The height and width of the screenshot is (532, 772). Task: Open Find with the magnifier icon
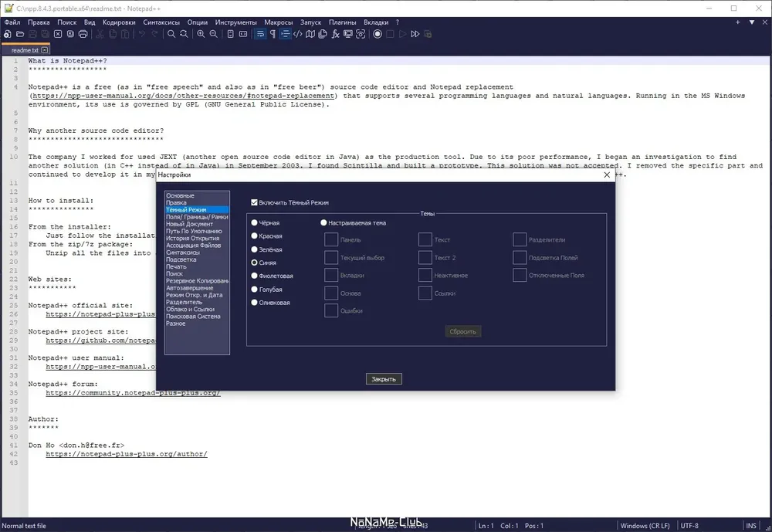[x=171, y=34]
